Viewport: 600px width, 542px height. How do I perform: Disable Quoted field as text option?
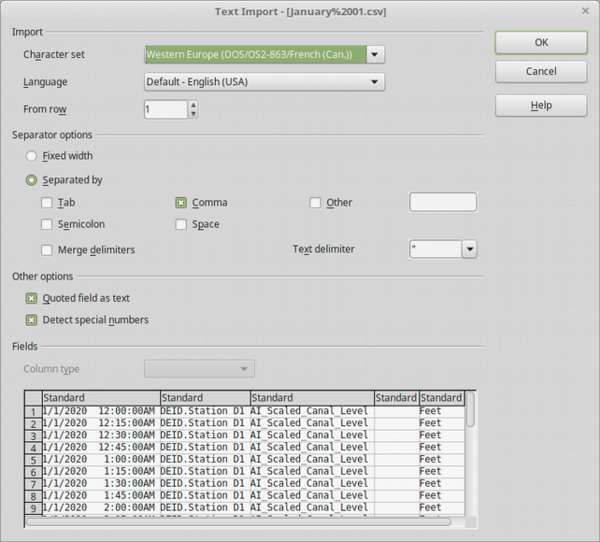click(32, 298)
